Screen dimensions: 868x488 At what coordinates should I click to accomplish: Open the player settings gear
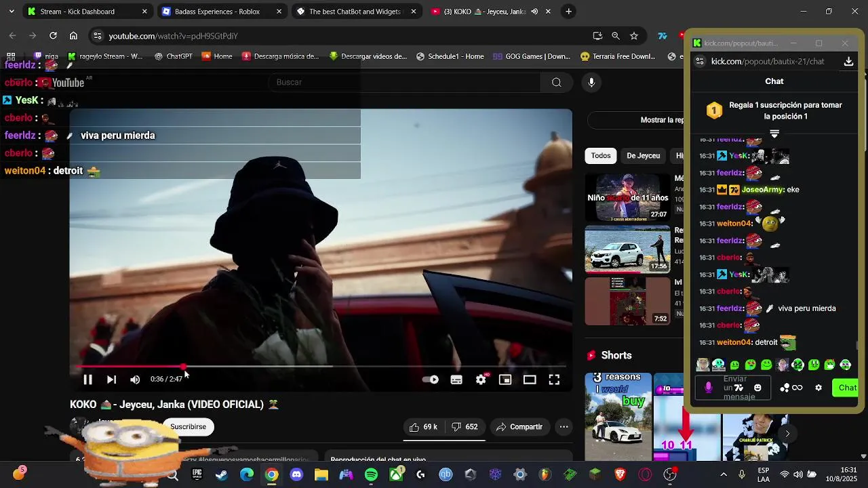click(481, 380)
